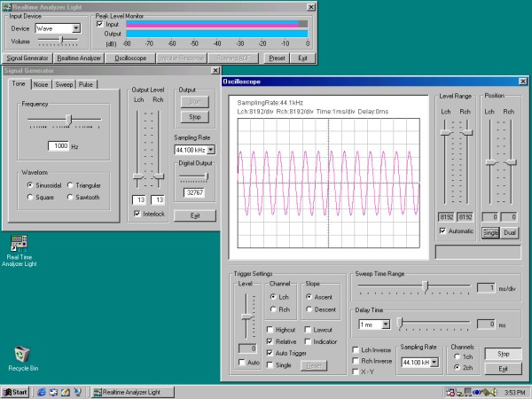Click Exit in Signal Generator window
532x399 pixels.
195,215
